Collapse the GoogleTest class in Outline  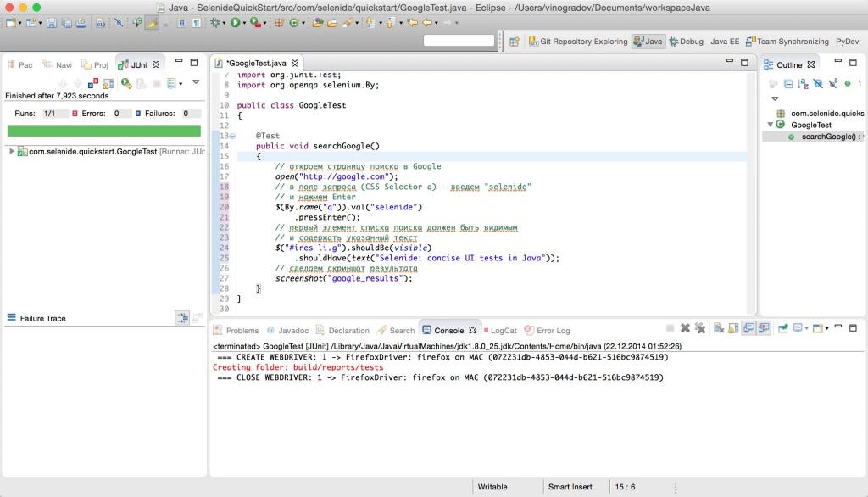pos(770,125)
